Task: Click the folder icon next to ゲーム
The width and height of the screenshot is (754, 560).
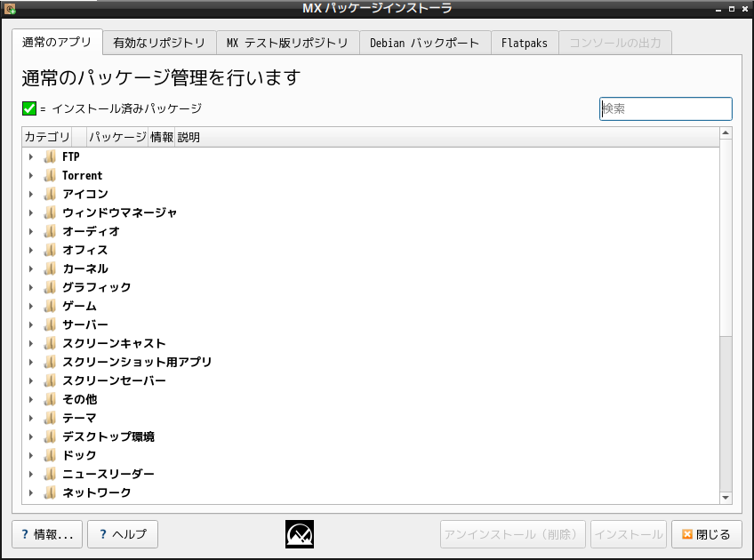Action: click(x=49, y=306)
